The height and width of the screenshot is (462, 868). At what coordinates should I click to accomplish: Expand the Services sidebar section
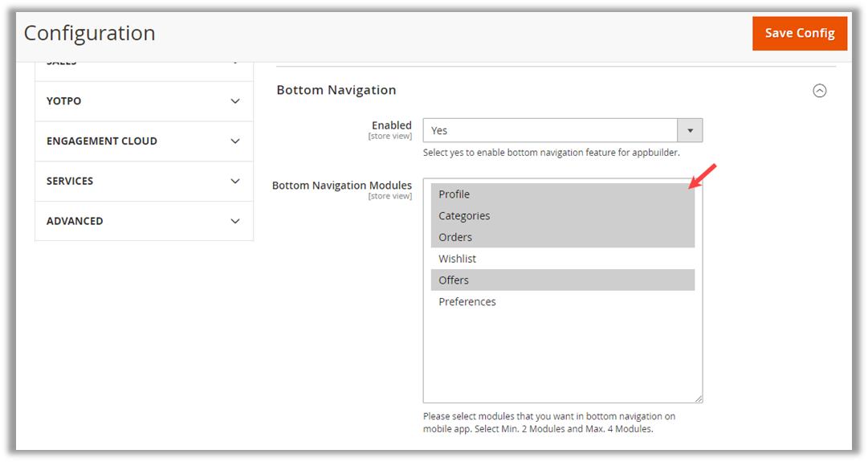(x=70, y=182)
